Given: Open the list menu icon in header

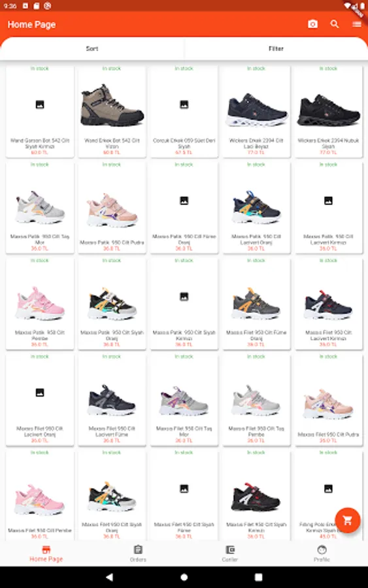Looking at the screenshot, I should coord(357,24).
